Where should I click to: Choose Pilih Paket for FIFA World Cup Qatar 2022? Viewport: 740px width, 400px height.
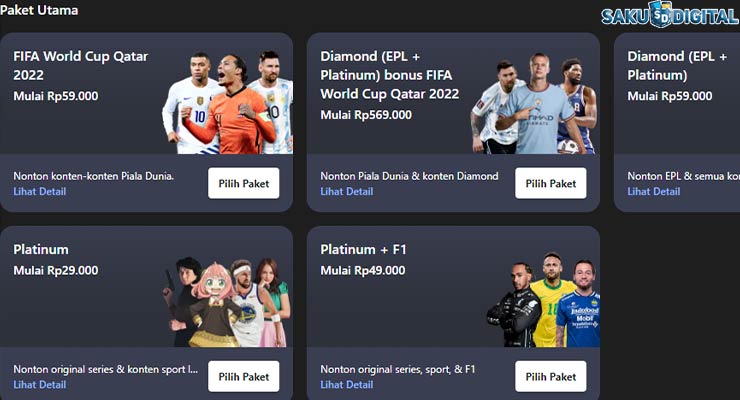[244, 183]
